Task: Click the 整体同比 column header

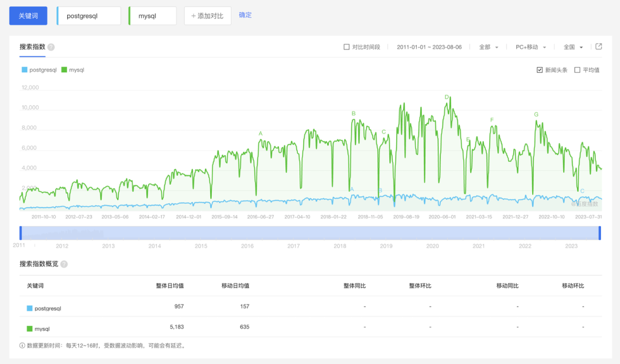Action: coord(354,286)
